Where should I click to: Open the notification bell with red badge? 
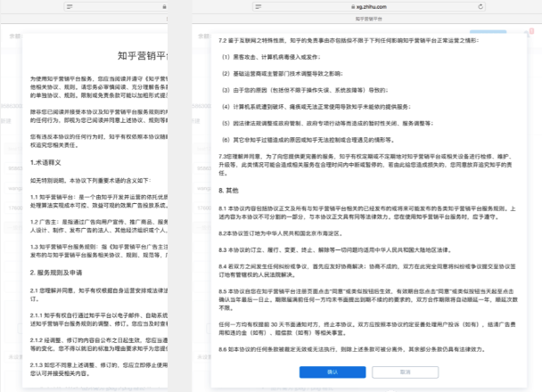528,33
